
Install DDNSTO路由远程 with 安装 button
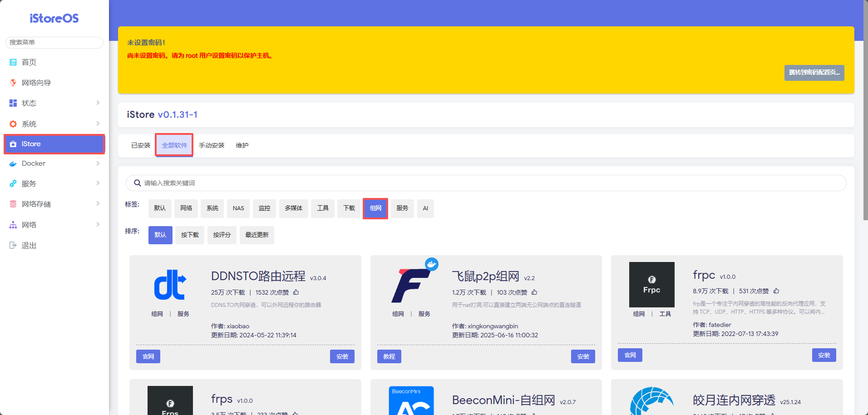pos(342,356)
